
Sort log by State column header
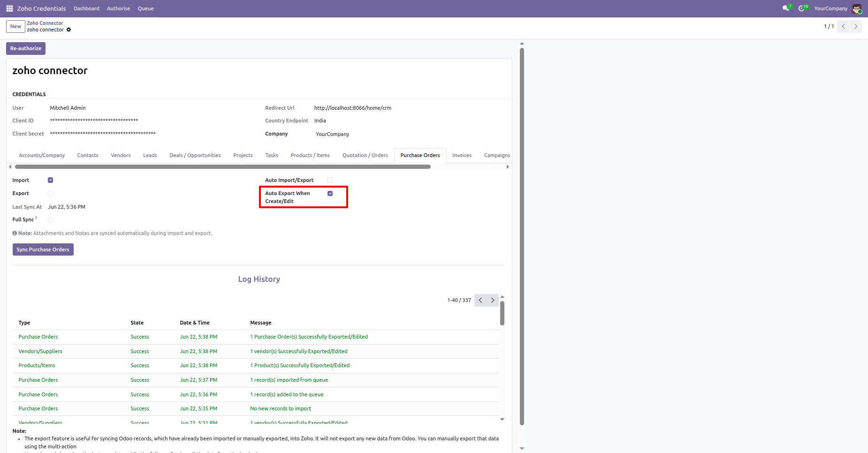[x=137, y=323]
